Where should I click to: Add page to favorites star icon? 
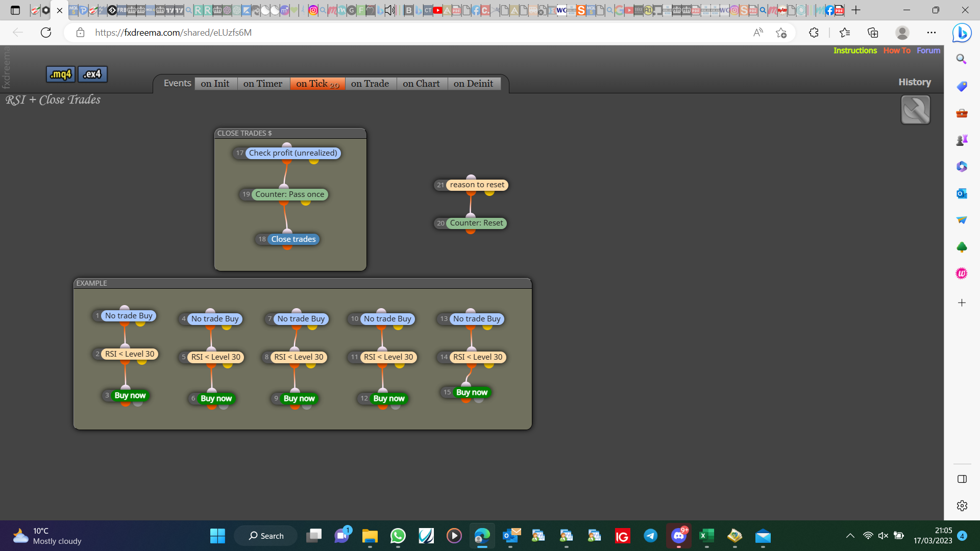(781, 33)
